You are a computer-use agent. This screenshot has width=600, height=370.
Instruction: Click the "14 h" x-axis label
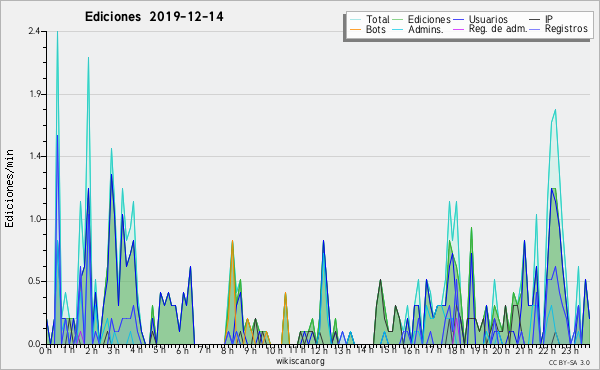click(365, 349)
